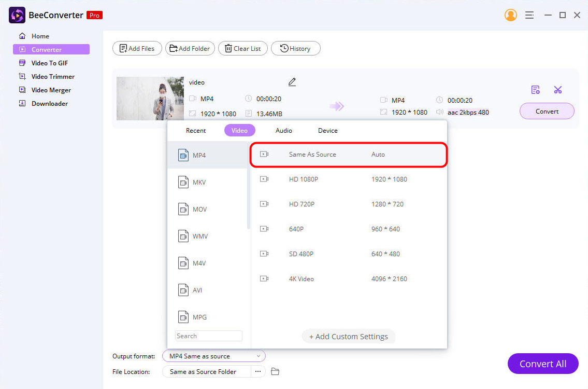Choose the AVI format in list

point(197,290)
